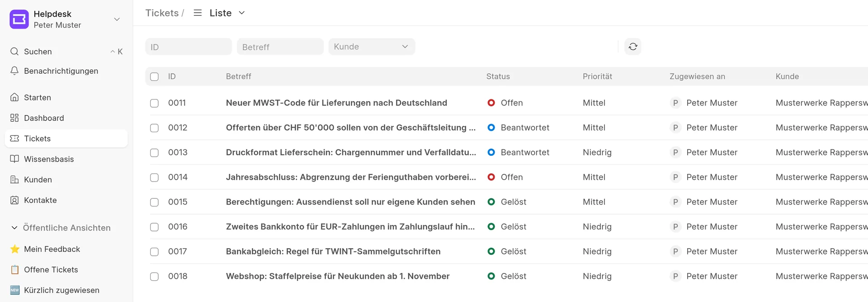The width and height of the screenshot is (868, 302).
Task: Click the Offen status icon of ticket 0011
Action: pos(491,103)
